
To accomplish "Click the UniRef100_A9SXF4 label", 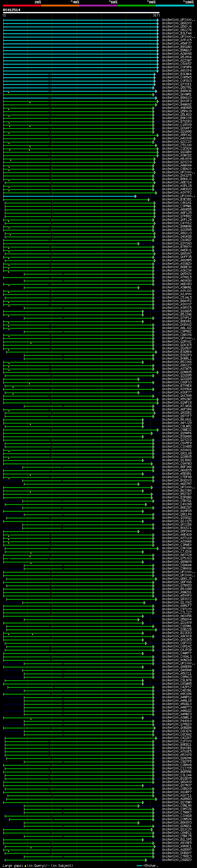I will [x=177, y=71].
